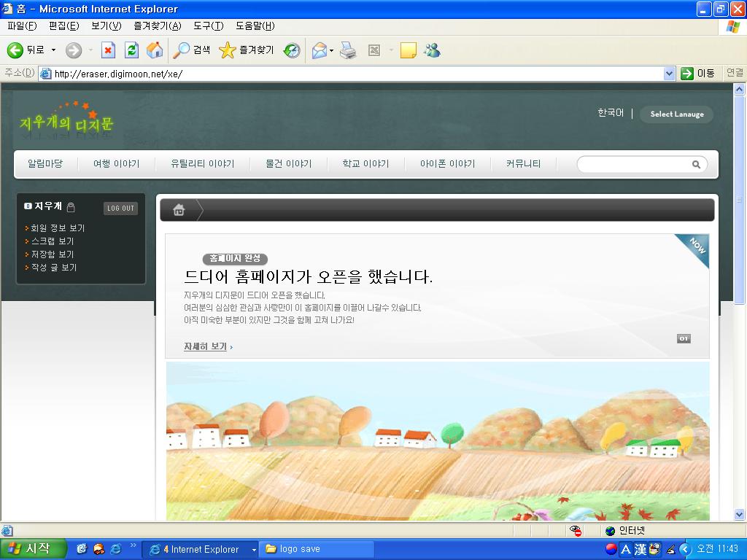Open the History toolbar icon
747x560 pixels.
click(x=292, y=50)
